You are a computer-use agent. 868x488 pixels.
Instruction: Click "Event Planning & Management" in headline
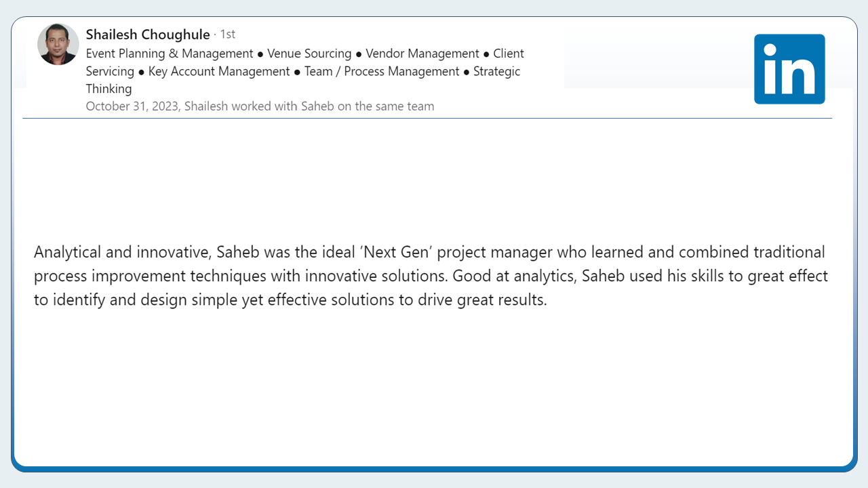170,54
